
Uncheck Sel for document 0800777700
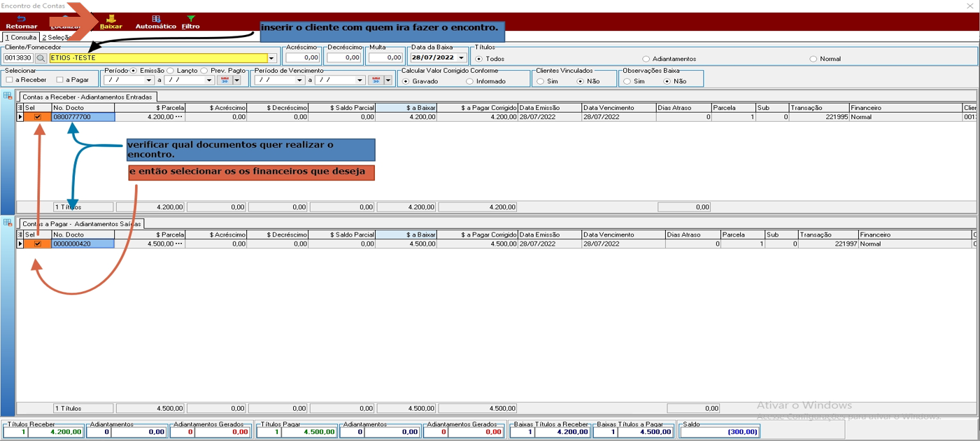pyautogui.click(x=38, y=117)
